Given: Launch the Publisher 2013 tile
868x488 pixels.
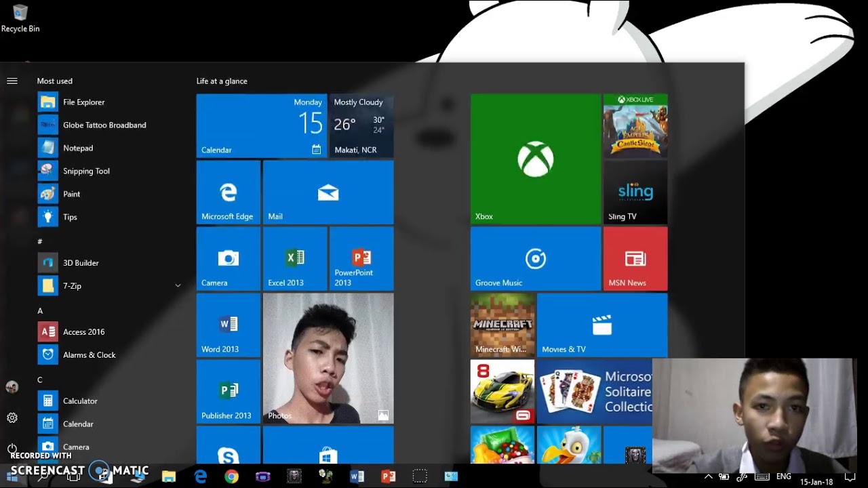Looking at the screenshot, I should (229, 392).
